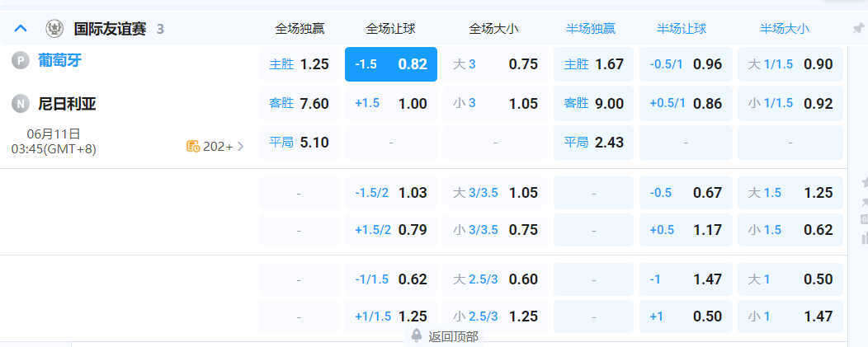Select +1.5/2 handicap at 0.79
Viewport: 868px width, 347px height.
391,230
